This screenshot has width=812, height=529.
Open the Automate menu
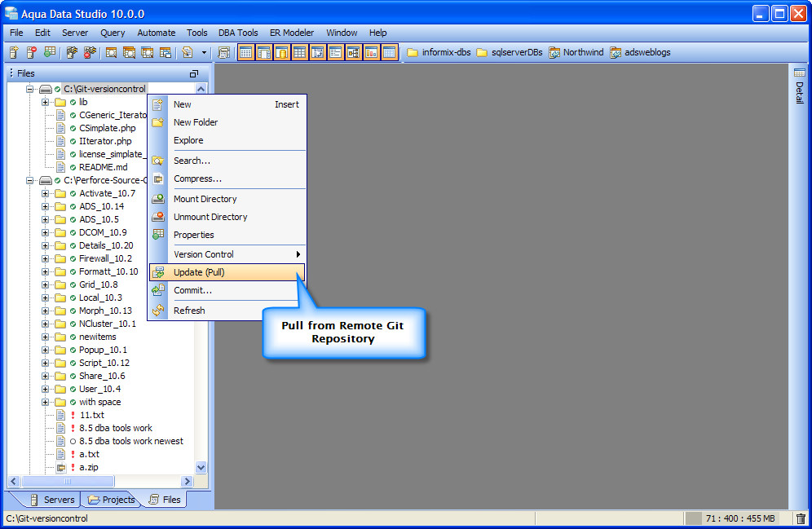click(x=157, y=33)
